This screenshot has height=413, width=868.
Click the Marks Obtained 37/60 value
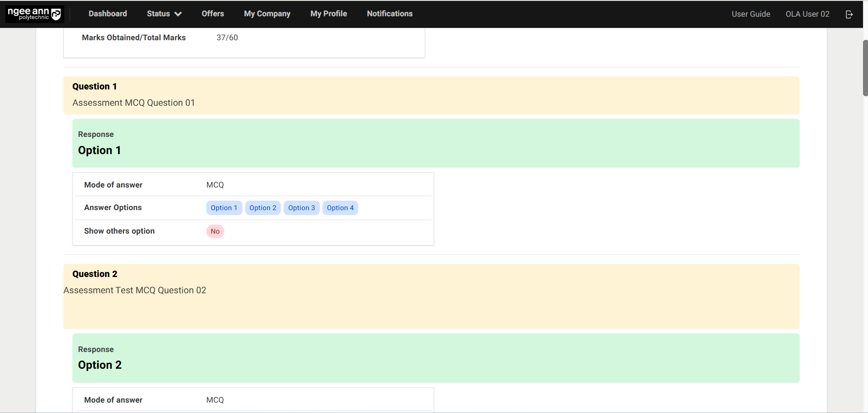[x=228, y=38]
